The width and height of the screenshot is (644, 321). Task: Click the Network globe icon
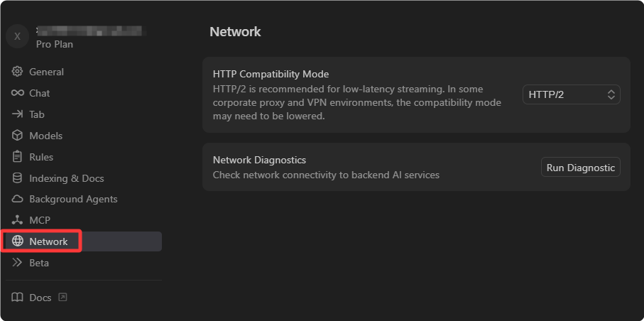17,241
